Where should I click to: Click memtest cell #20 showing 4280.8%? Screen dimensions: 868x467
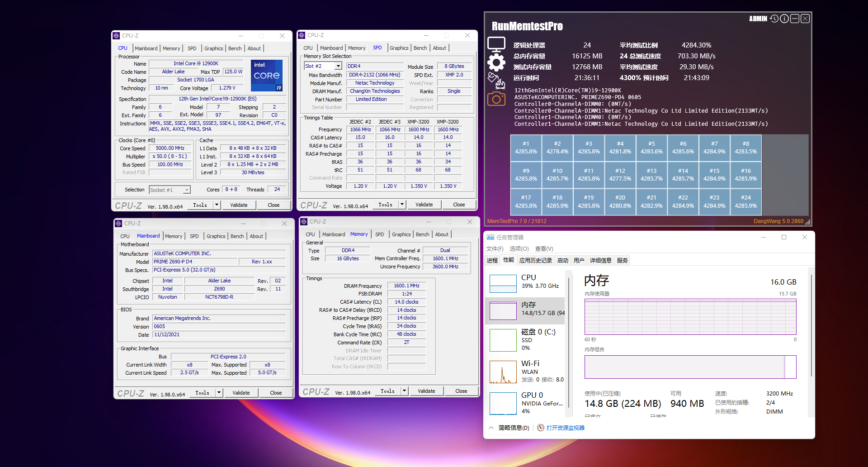(x=620, y=201)
